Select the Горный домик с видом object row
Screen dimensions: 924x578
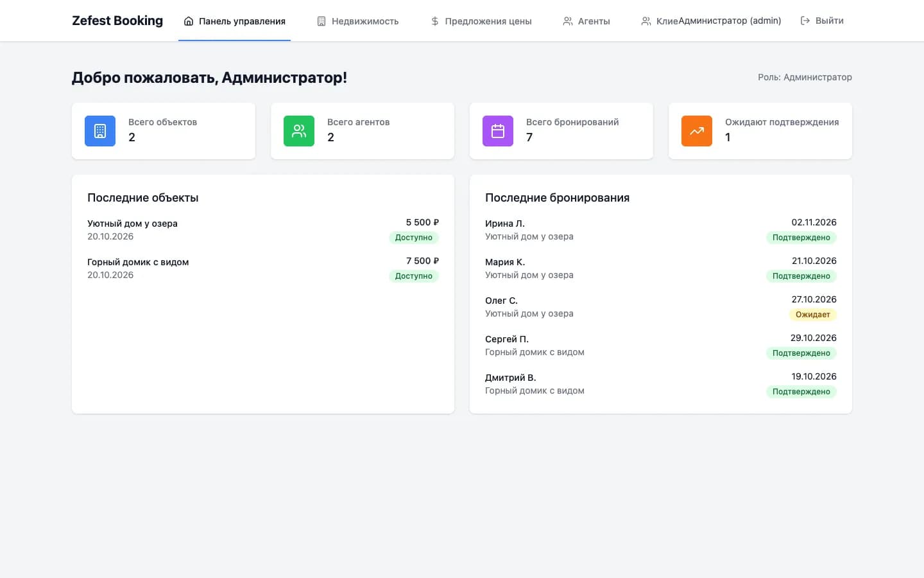click(x=263, y=268)
